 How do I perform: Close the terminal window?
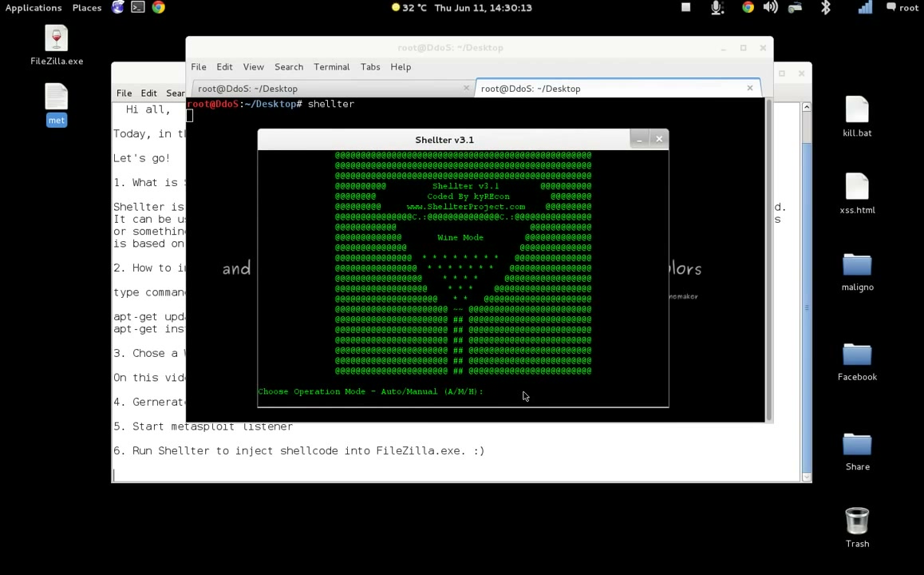coord(763,48)
